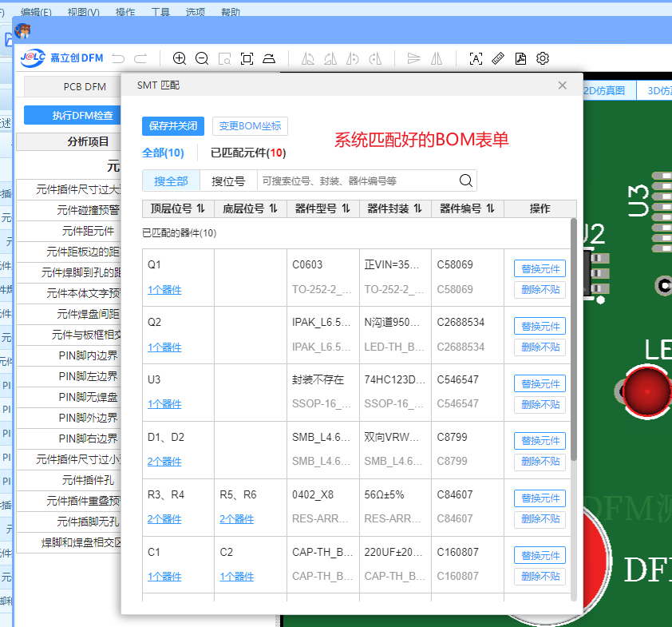Viewport: 672px width, 627px height.
Task: Click the 嘉立创DFM logo
Action: tap(62, 58)
